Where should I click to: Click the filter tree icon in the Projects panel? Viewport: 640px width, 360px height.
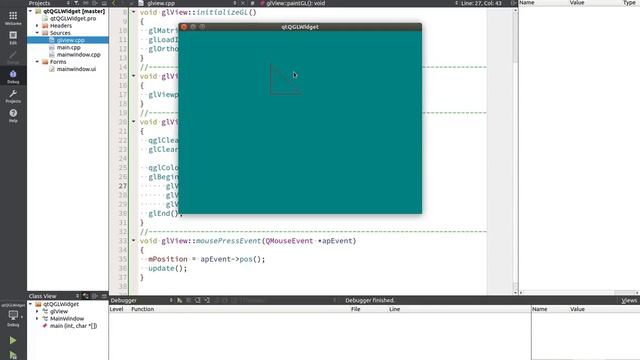tap(76, 3)
